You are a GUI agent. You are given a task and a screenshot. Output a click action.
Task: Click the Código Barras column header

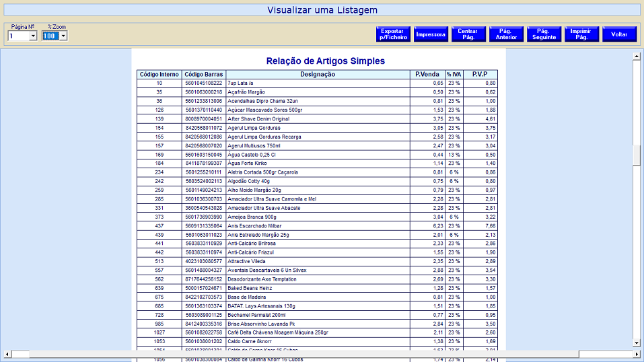[x=203, y=74]
